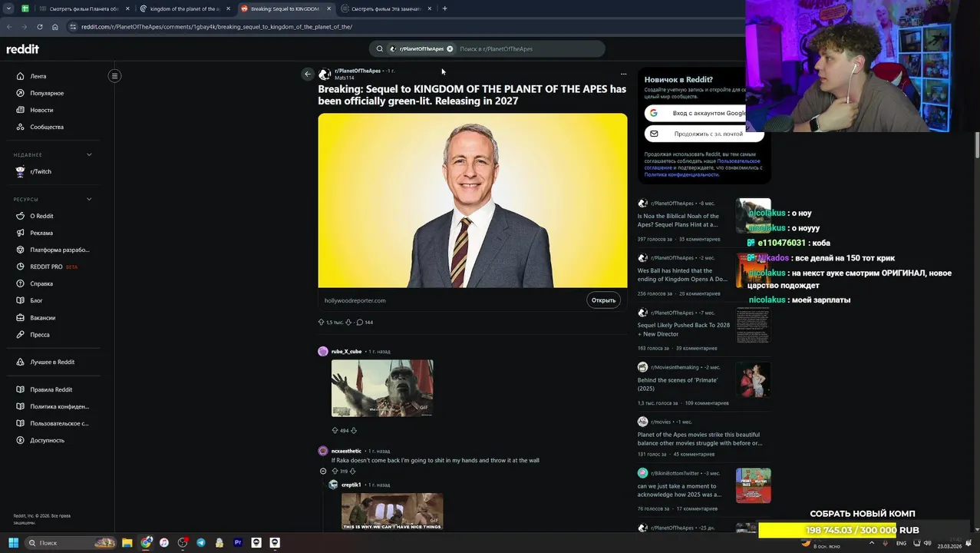Downvote the main post
The height and width of the screenshot is (553, 980).
[x=348, y=322]
